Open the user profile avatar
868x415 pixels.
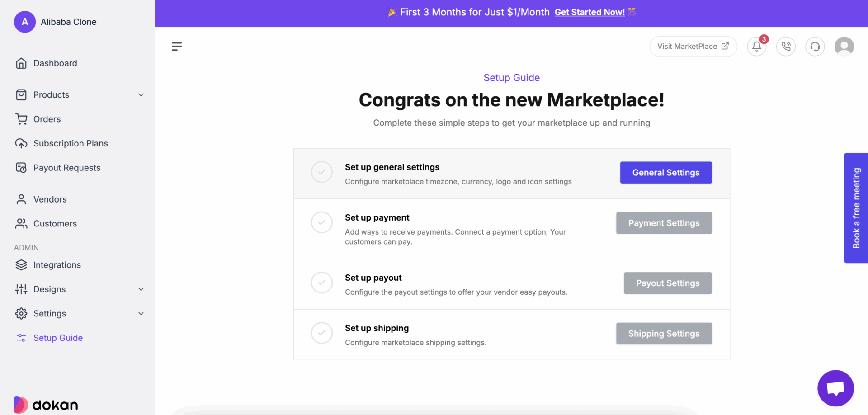(x=844, y=47)
